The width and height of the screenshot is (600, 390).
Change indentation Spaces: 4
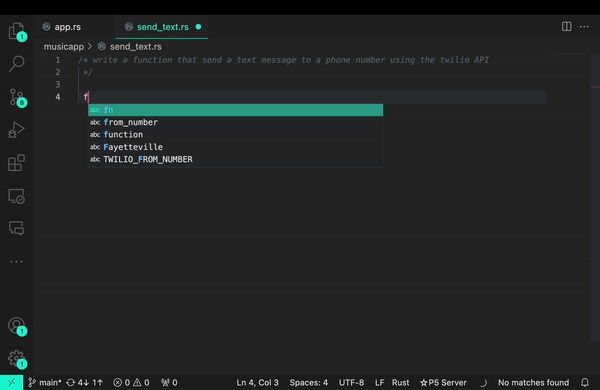[x=308, y=382]
